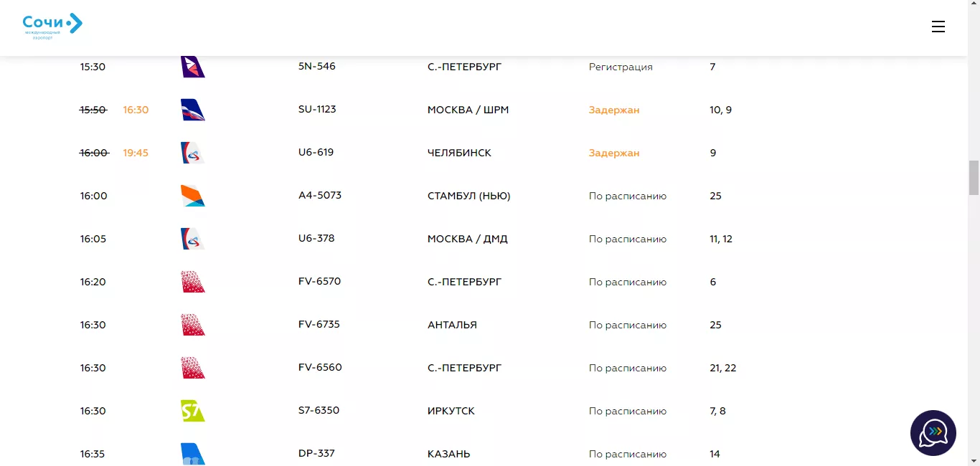
Task: Open the hamburger menu
Action: 938,27
